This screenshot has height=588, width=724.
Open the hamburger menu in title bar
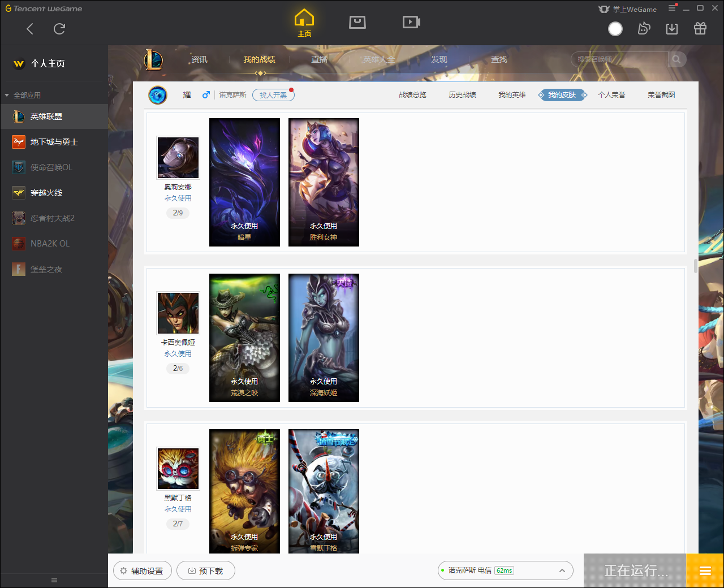coord(672,8)
